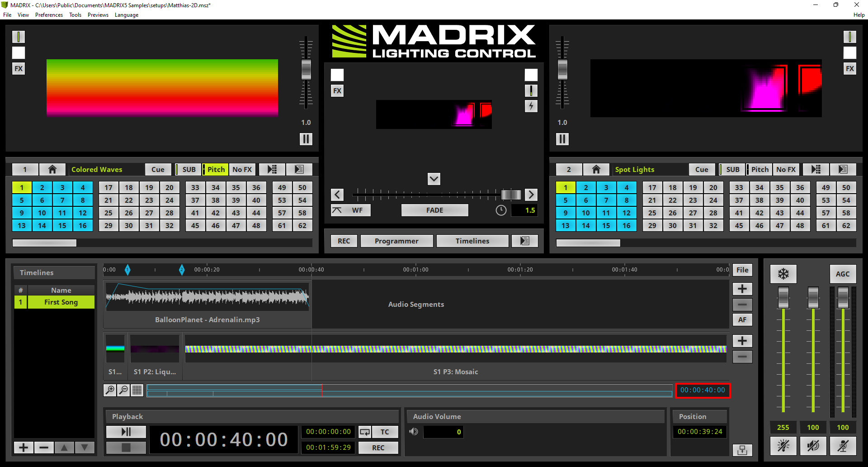The height and width of the screenshot is (467, 868).
Task: Open the Preferences menu
Action: click(49, 15)
